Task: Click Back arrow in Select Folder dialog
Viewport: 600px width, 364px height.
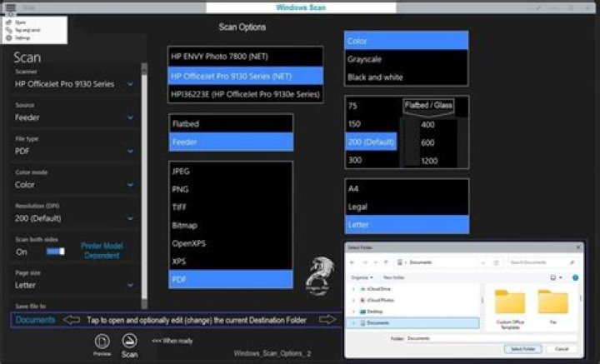Action: coord(352,262)
